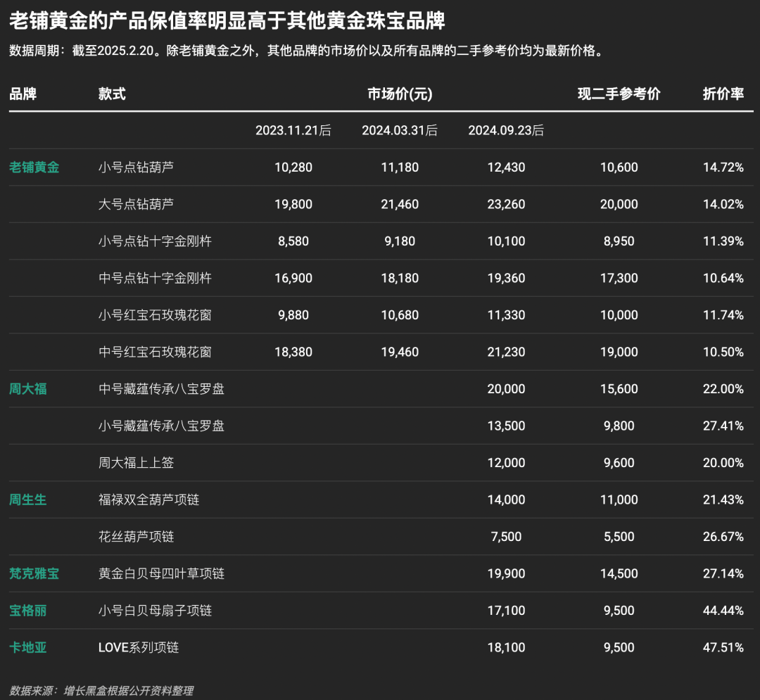The height and width of the screenshot is (700, 760).
Task: Select the 10,600 second-hand price
Action: coord(619,167)
